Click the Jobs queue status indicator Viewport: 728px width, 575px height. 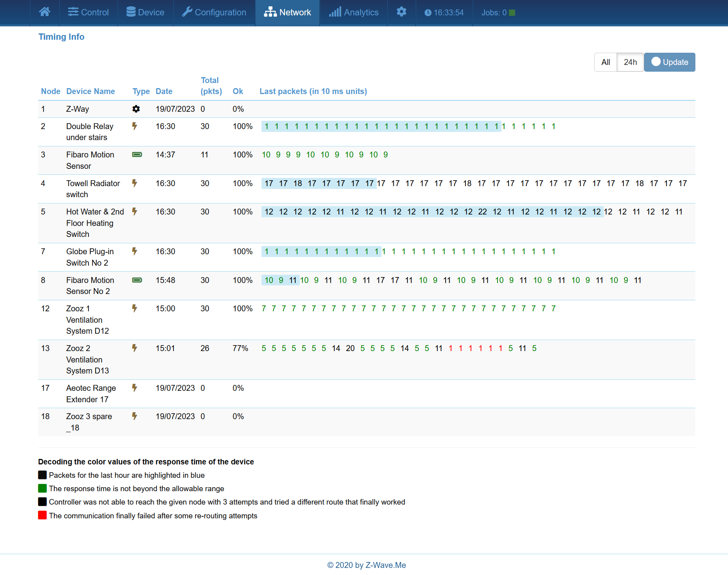tap(498, 13)
